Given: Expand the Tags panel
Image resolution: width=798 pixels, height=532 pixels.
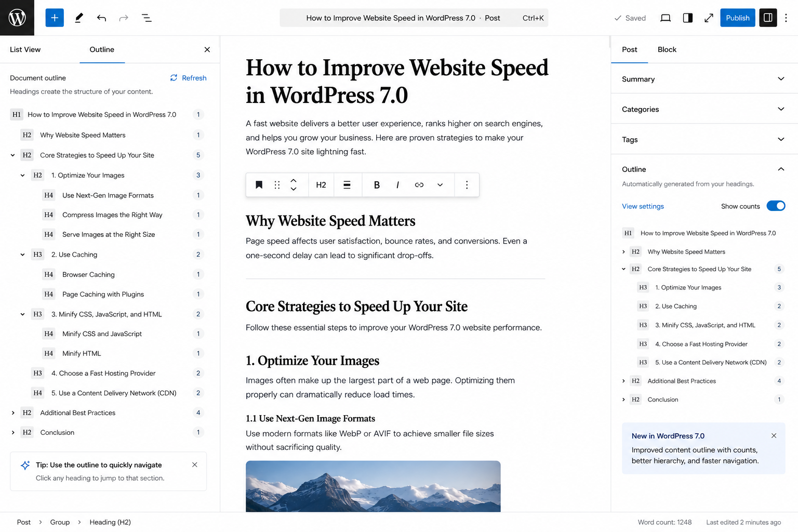Looking at the screenshot, I should (x=704, y=139).
